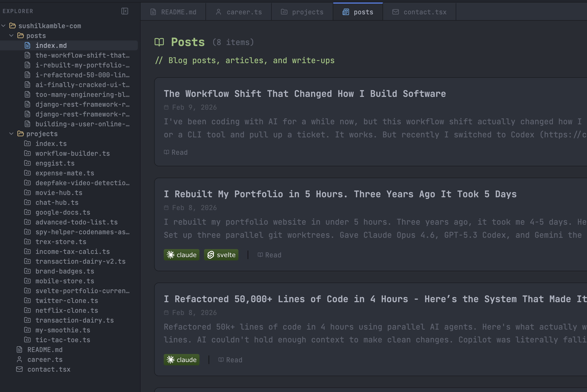Screen dimensions: 587x392
Task: Click the file icon next to index.md
Action: click(28, 45)
